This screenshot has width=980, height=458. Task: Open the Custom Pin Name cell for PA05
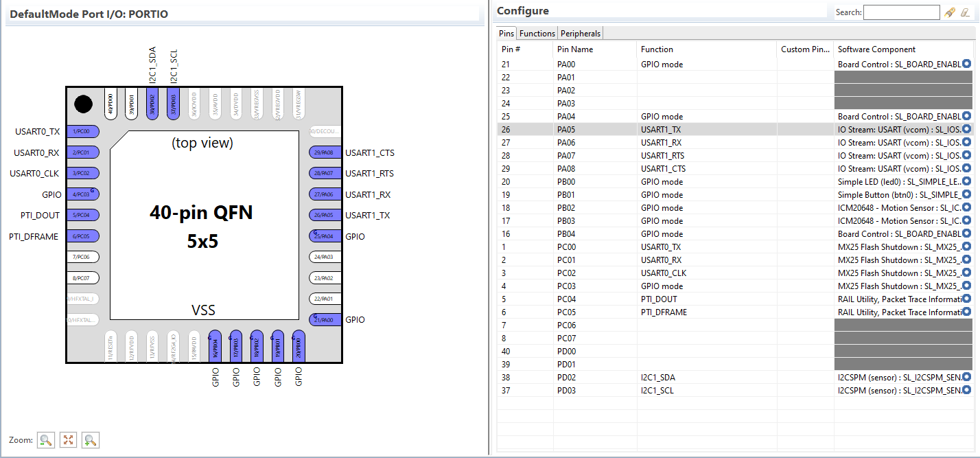point(805,128)
